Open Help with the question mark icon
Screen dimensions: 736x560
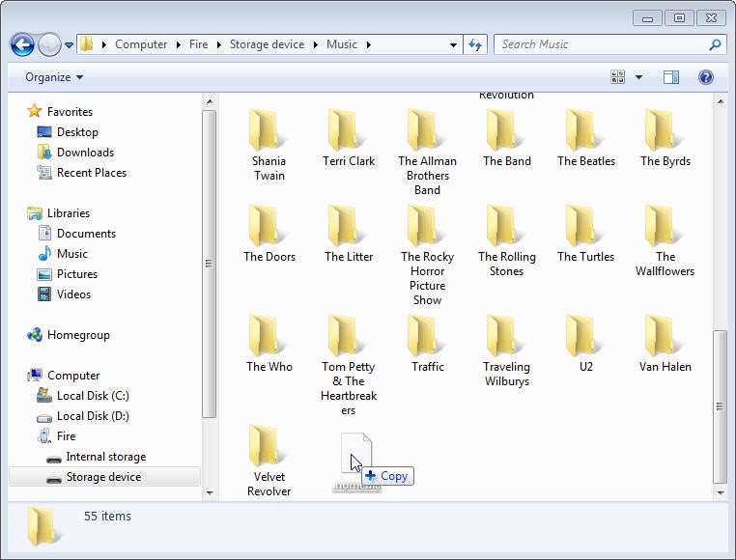tap(705, 77)
